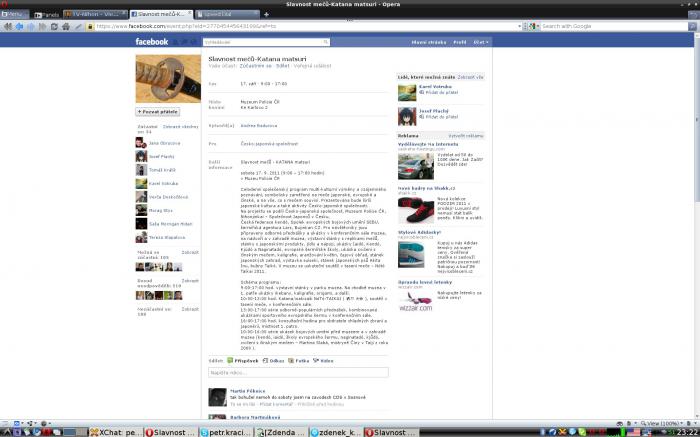
Task: Click the katana event photo
Action: (168, 79)
